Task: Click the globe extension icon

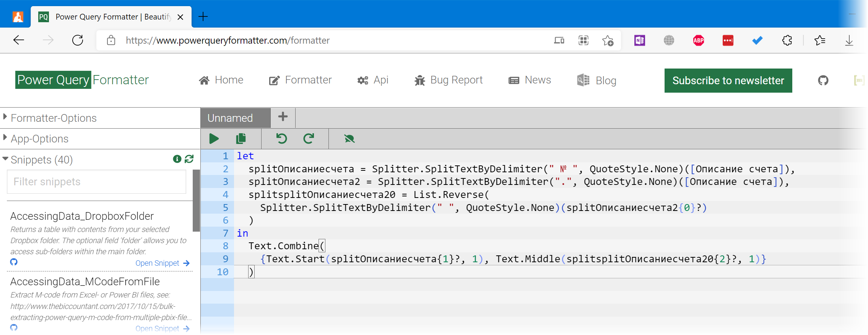Action: click(x=669, y=40)
